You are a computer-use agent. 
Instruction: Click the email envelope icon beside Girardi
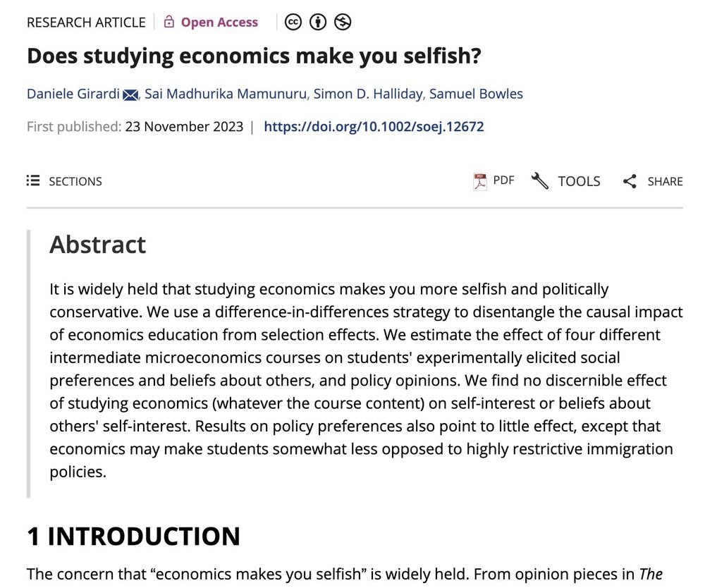(x=130, y=94)
